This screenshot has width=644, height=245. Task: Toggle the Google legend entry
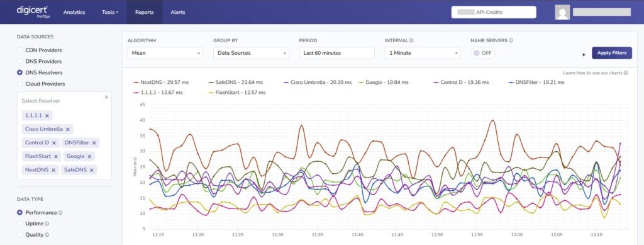(384, 83)
